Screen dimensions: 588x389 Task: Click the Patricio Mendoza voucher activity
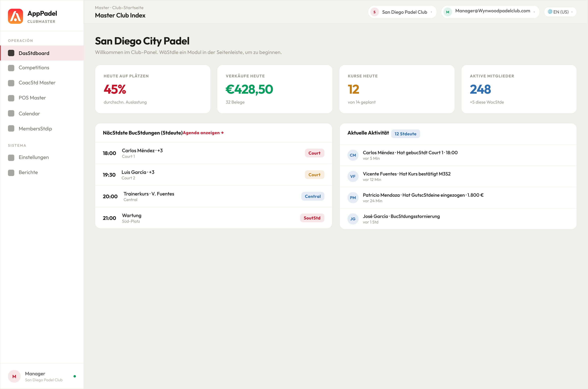458,198
